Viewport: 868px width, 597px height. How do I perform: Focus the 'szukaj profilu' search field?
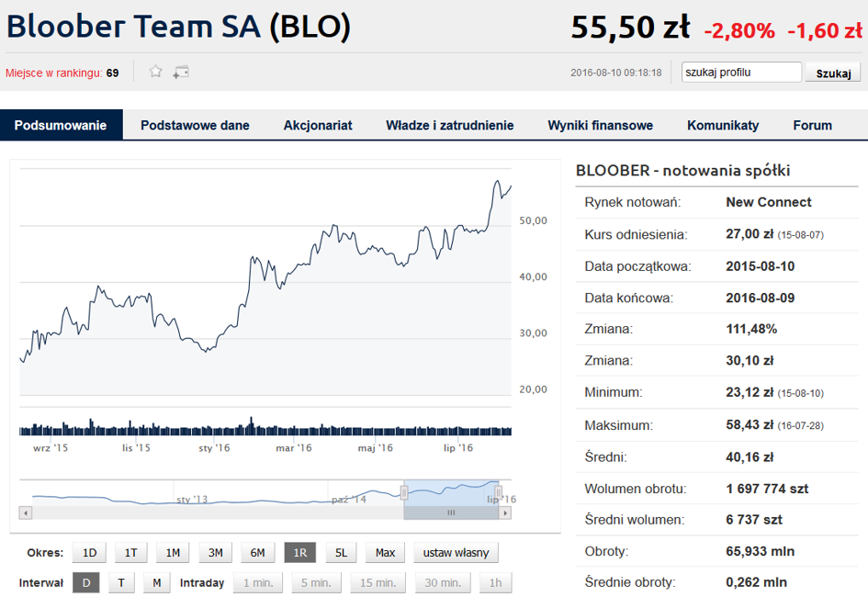tap(741, 73)
